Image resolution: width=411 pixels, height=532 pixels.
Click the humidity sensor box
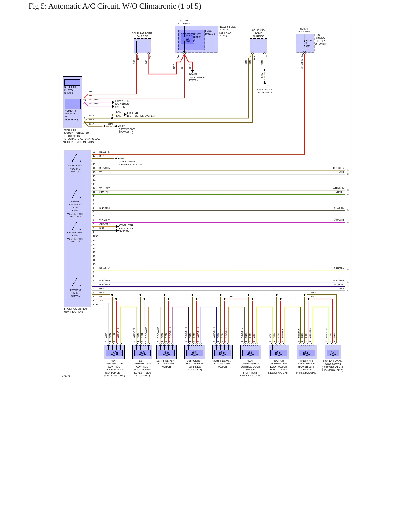[73, 104]
